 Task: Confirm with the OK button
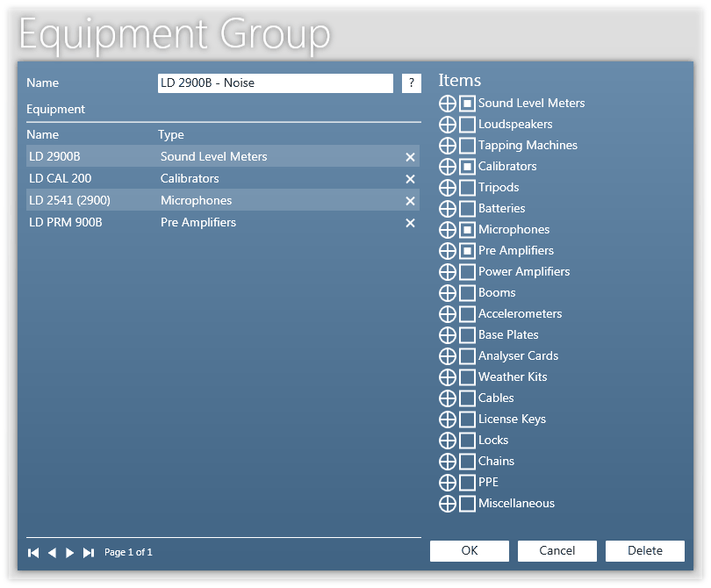point(470,551)
